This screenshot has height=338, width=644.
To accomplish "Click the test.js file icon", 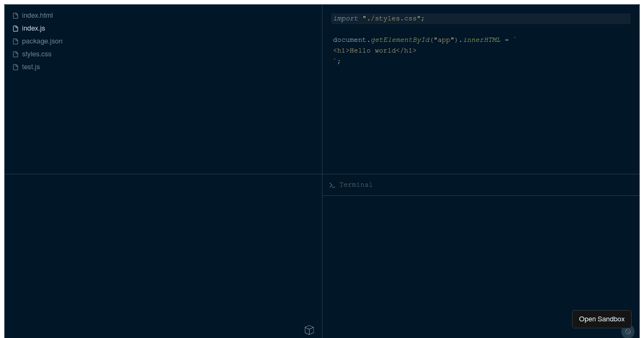I will tap(15, 67).
